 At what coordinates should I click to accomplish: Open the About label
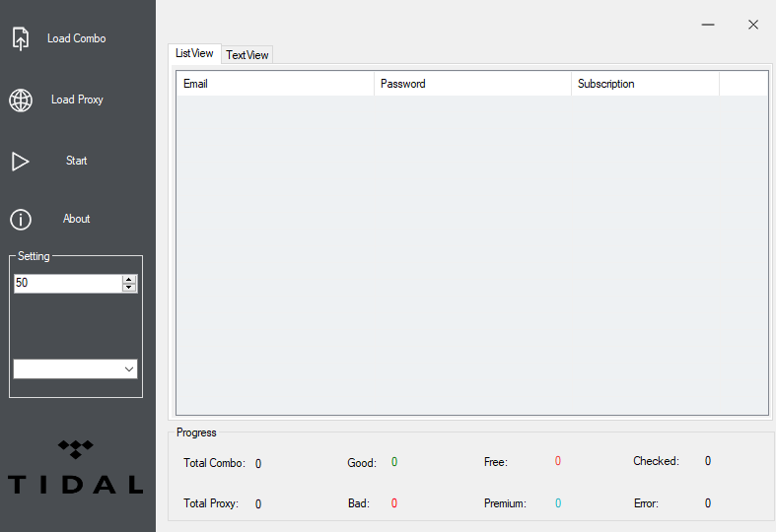[x=76, y=219]
